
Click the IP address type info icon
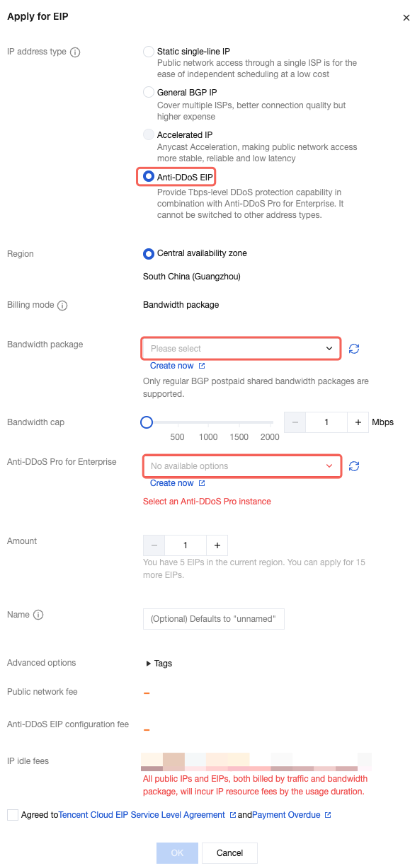75,52
